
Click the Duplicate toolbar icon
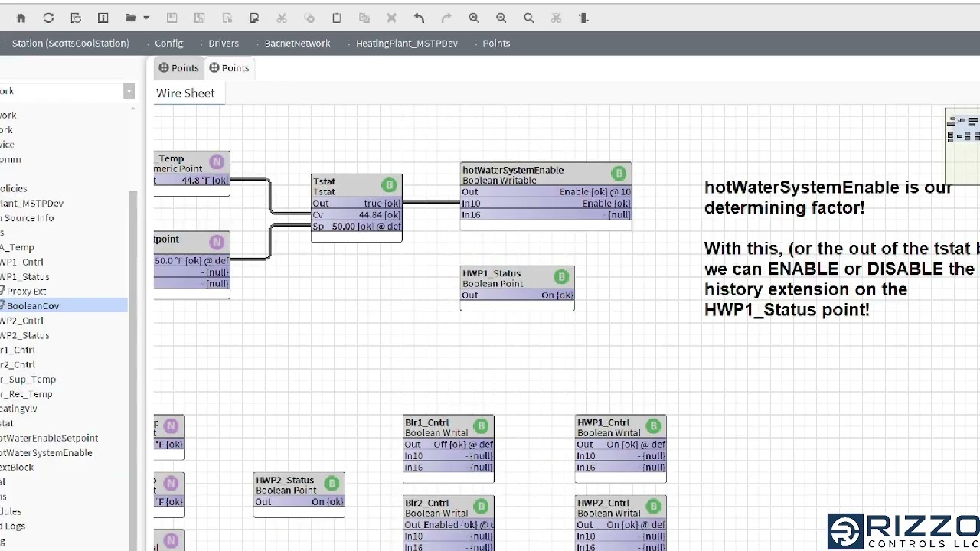tap(364, 18)
